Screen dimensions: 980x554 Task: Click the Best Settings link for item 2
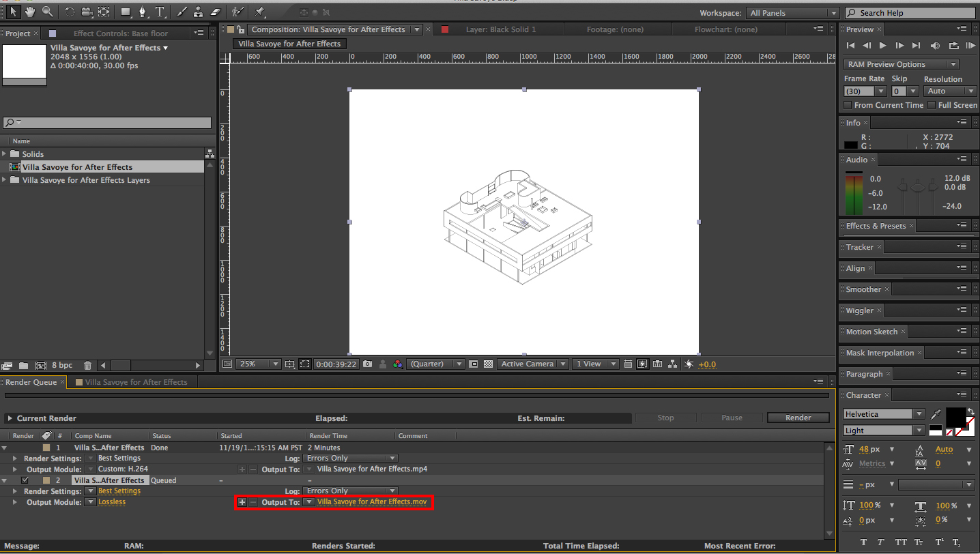click(x=119, y=491)
